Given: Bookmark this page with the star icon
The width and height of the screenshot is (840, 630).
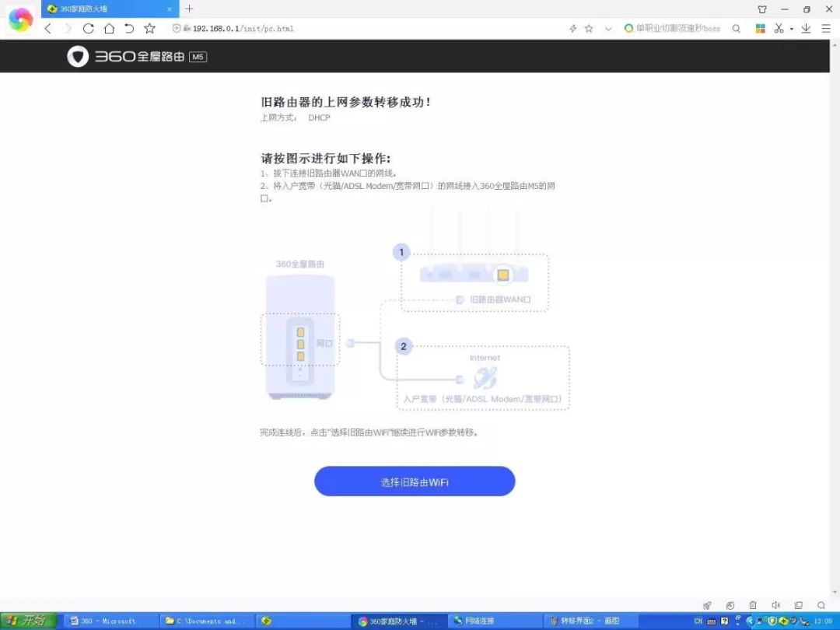Looking at the screenshot, I should coord(150,29).
